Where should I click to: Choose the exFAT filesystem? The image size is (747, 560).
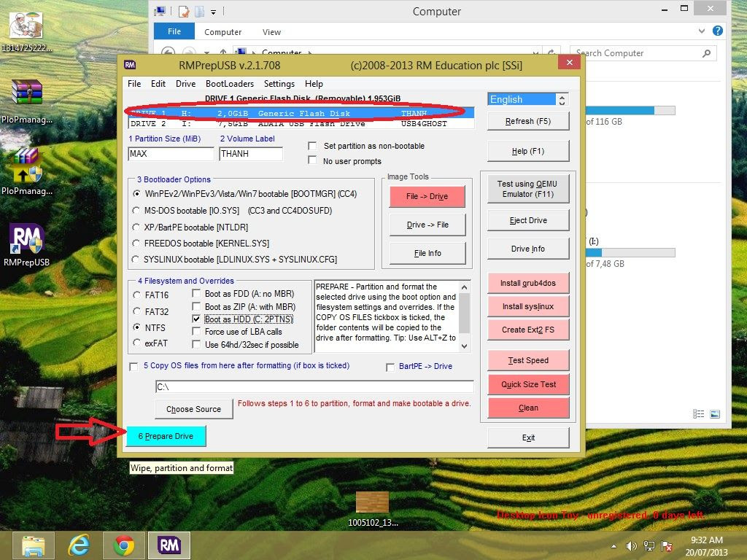(137, 343)
